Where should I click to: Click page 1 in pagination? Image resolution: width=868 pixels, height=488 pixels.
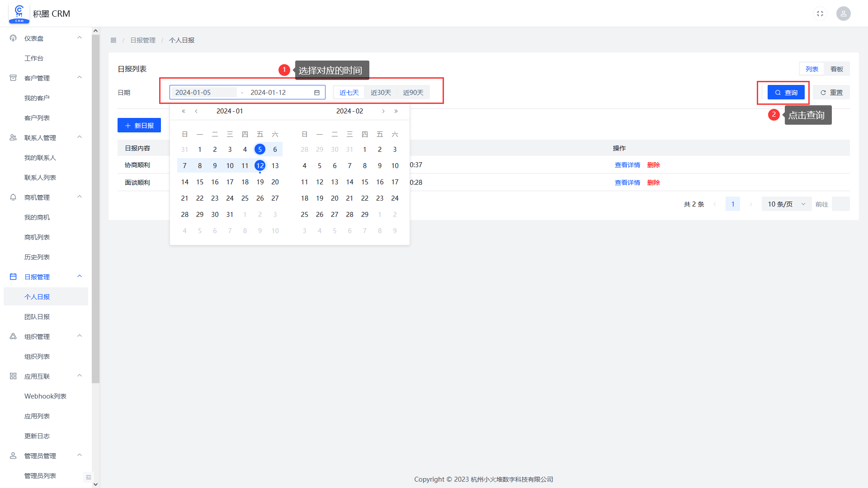[x=733, y=204]
